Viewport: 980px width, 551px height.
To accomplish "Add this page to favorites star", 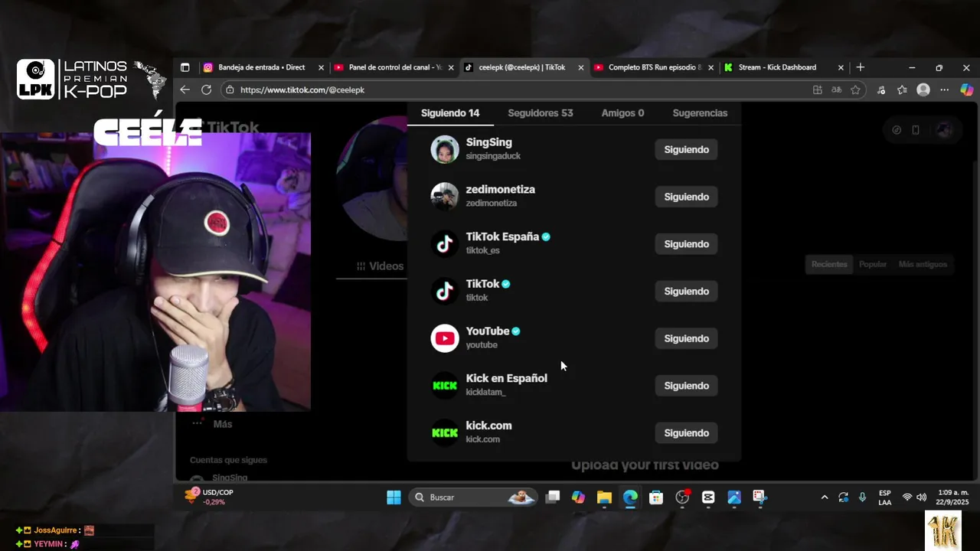I will (855, 90).
